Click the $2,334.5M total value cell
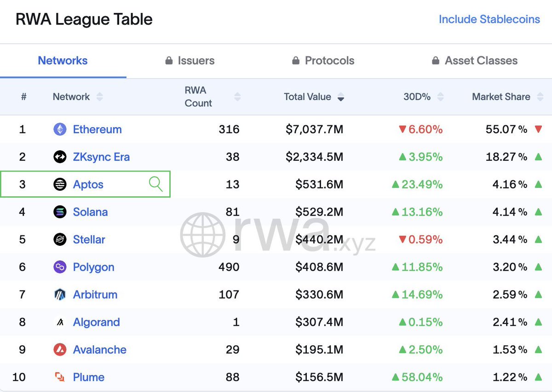 314,157
